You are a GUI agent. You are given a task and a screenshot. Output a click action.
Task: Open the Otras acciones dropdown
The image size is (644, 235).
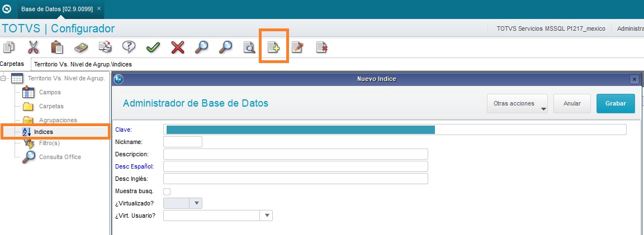coord(518,103)
